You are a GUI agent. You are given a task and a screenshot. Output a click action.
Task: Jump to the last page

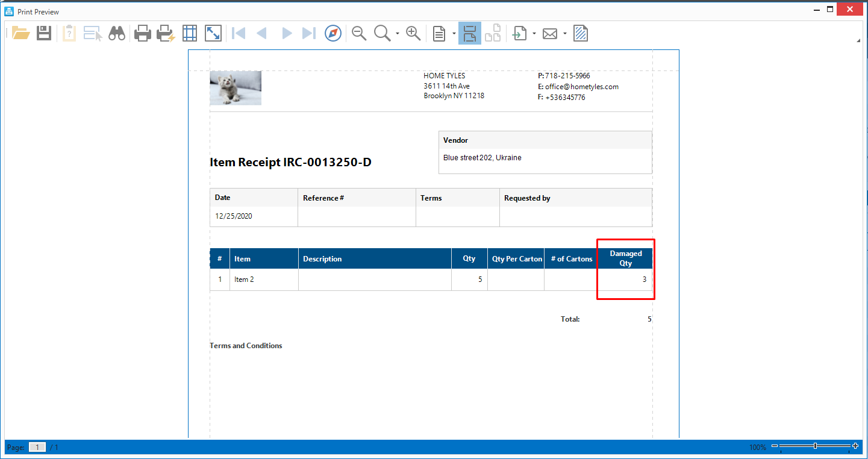[309, 33]
